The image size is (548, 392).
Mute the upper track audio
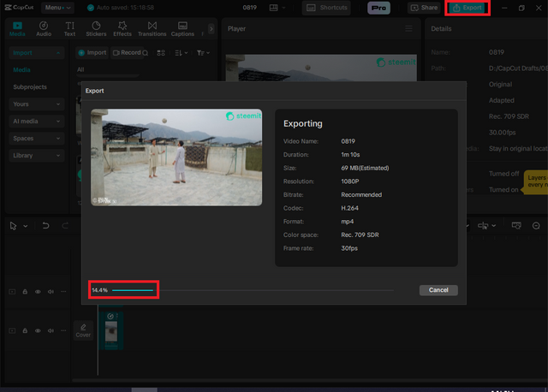51,291
